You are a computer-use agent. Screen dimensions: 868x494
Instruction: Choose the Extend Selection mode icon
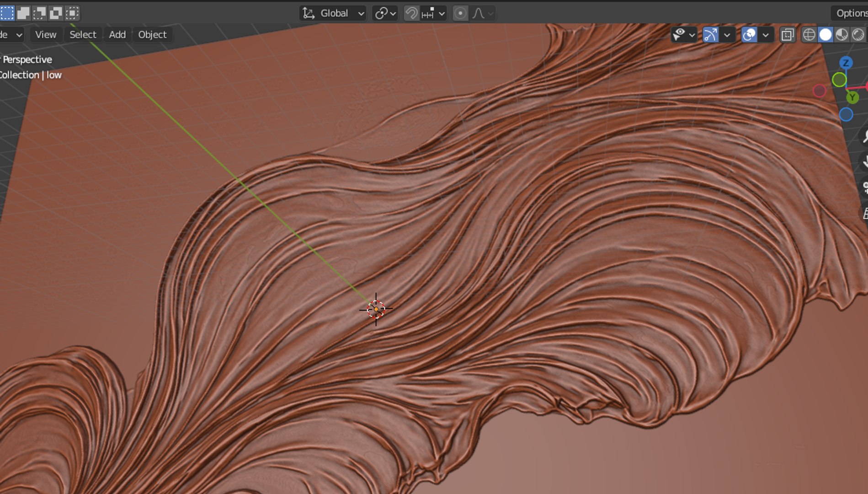tap(23, 13)
